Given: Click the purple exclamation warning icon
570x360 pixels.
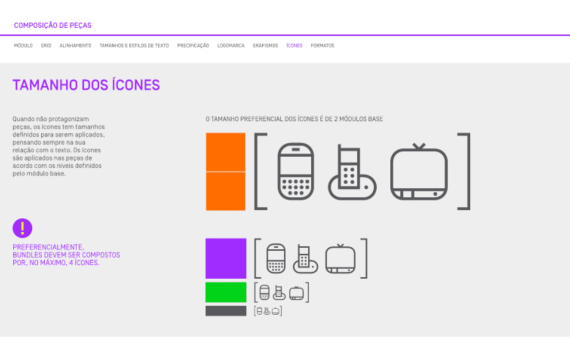Looking at the screenshot, I should (x=23, y=228).
